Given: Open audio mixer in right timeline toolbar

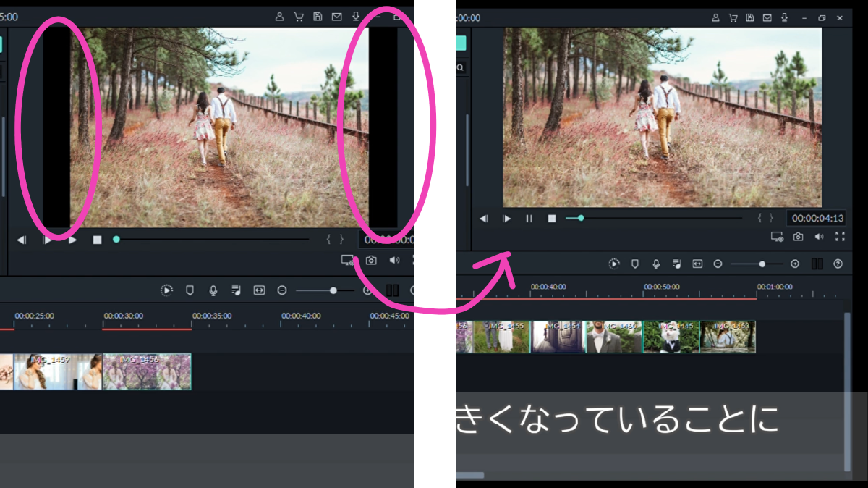Looking at the screenshot, I should click(x=676, y=264).
